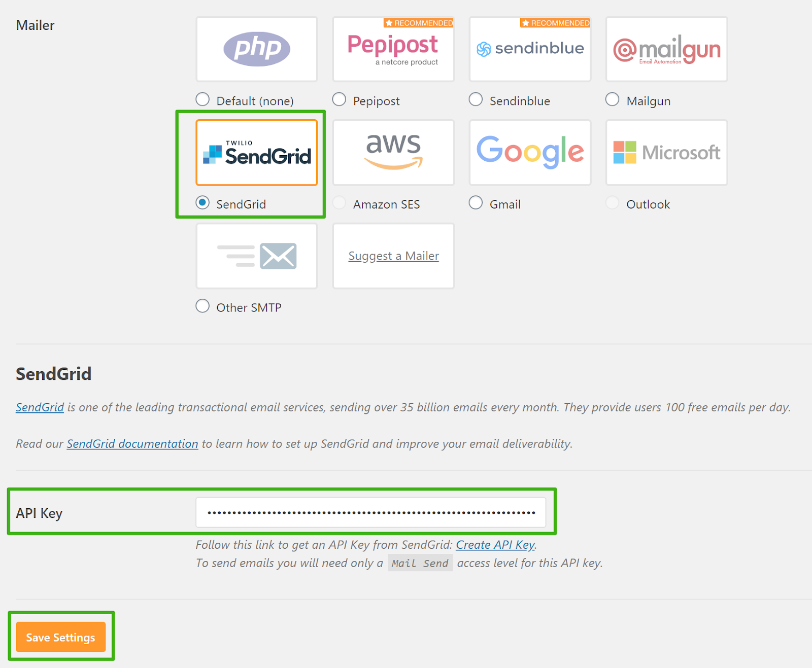Click the API Key field label
Viewport: 812px width, 668px height.
[39, 513]
